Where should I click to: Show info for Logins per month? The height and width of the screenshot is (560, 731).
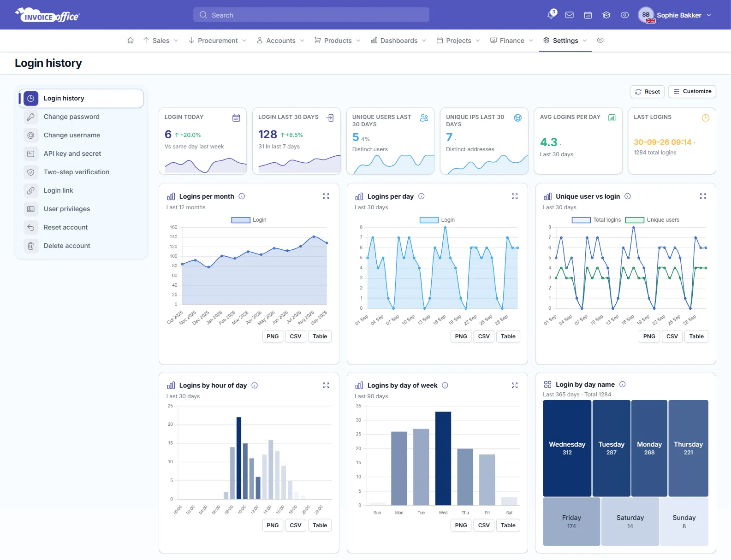click(x=242, y=196)
